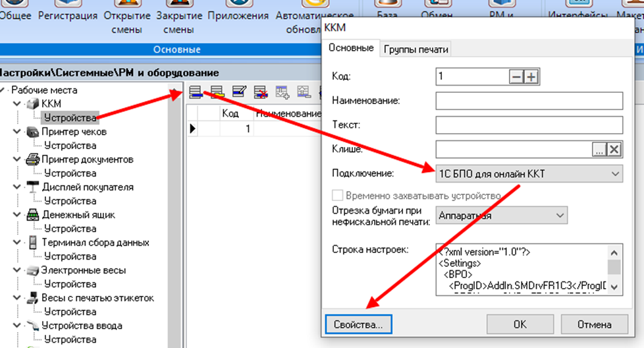Open the Отрезка бумаги dropdown
Image resolution: width=644 pixels, height=348 pixels.
[560, 216]
